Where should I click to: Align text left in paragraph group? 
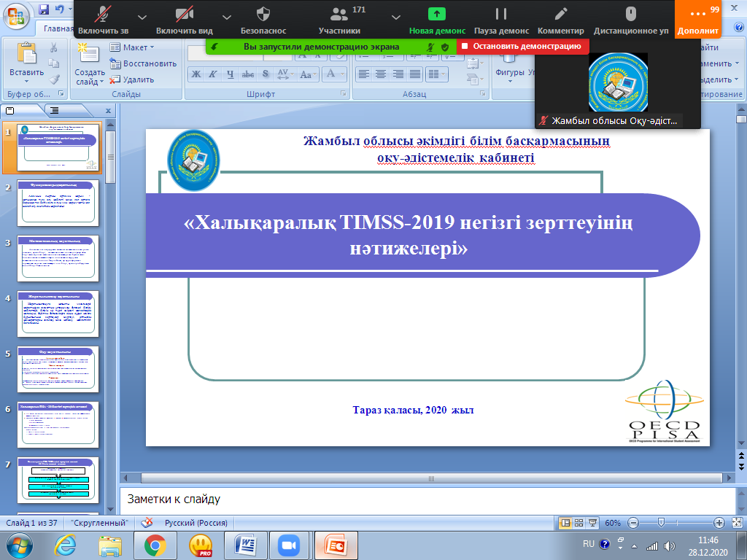(364, 74)
